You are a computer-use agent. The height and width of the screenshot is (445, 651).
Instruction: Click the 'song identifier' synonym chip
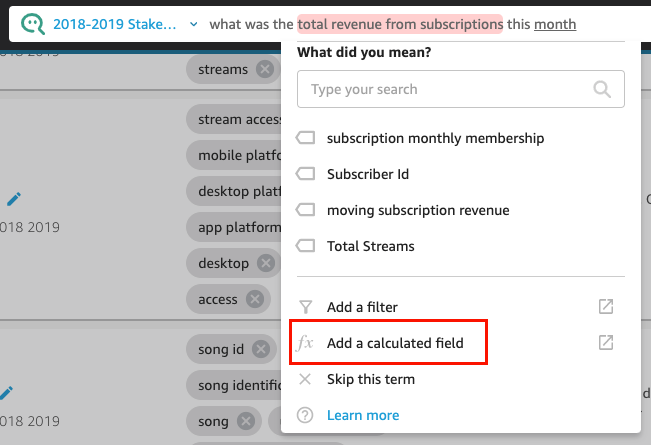(x=234, y=385)
